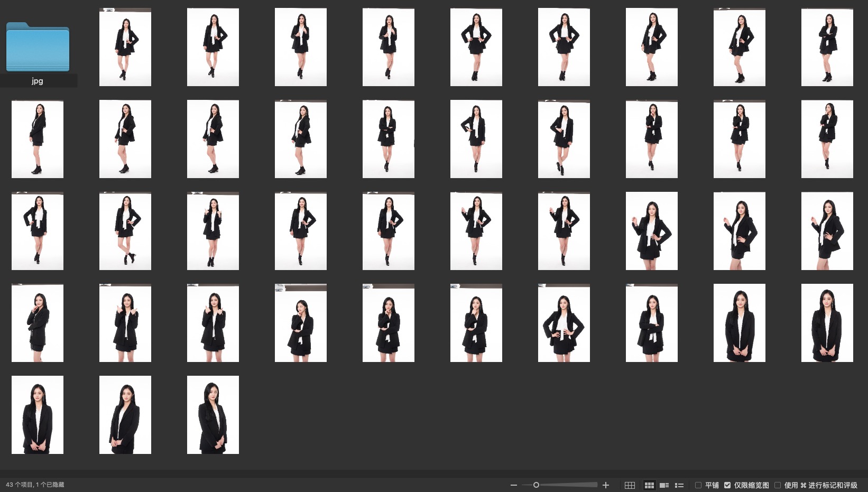Select the last thumbnail in the bottom row
Viewport: 868px width, 492px height.
tap(213, 415)
